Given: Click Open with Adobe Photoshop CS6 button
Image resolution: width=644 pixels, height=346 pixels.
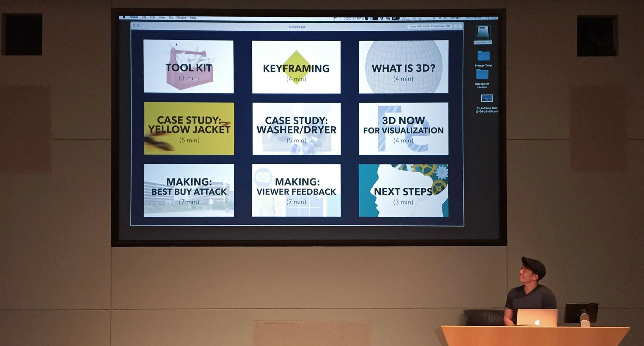Looking at the screenshot, I should 429,26.
